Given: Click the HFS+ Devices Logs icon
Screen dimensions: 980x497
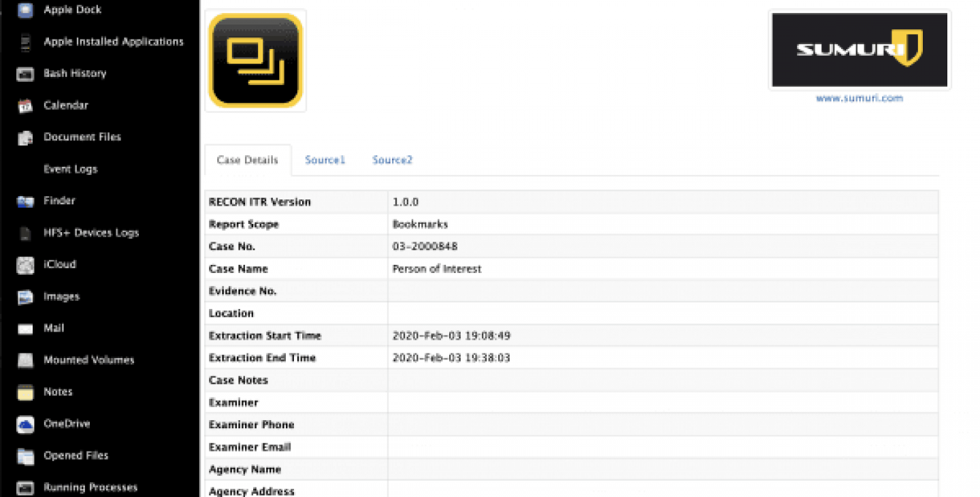Looking at the screenshot, I should pyautogui.click(x=25, y=233).
